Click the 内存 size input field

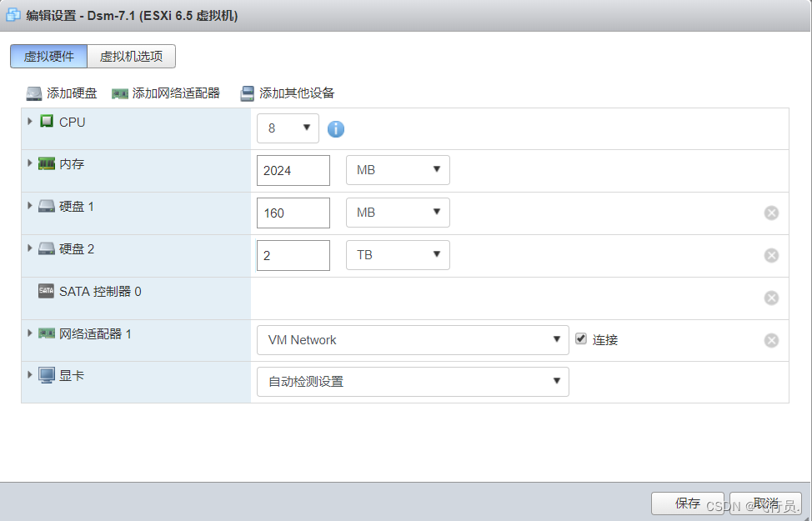293,170
